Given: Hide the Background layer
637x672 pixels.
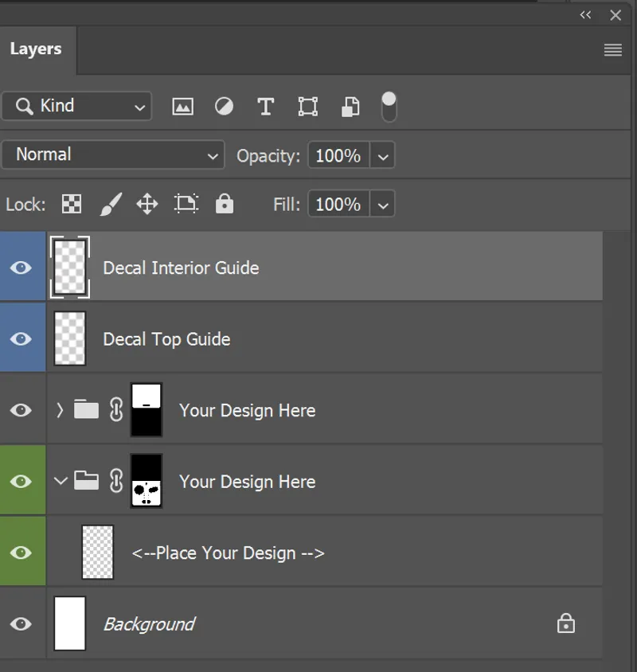Looking at the screenshot, I should (21, 624).
